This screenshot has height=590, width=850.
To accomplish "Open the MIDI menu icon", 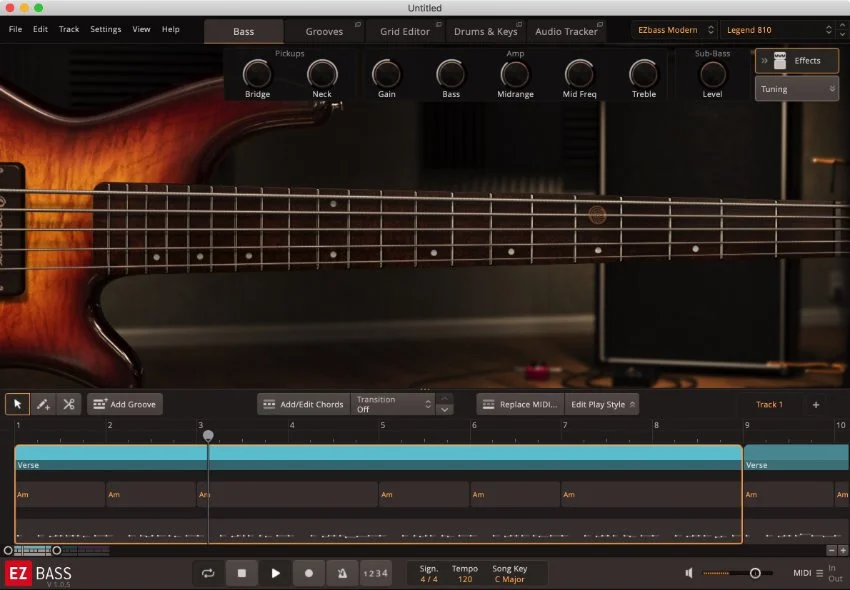I will [x=820, y=573].
